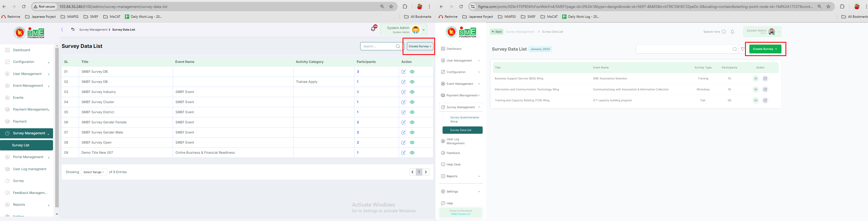Click the wide search field in Figma design
The width and height of the screenshot is (868, 221).
pyautogui.click(x=687, y=49)
